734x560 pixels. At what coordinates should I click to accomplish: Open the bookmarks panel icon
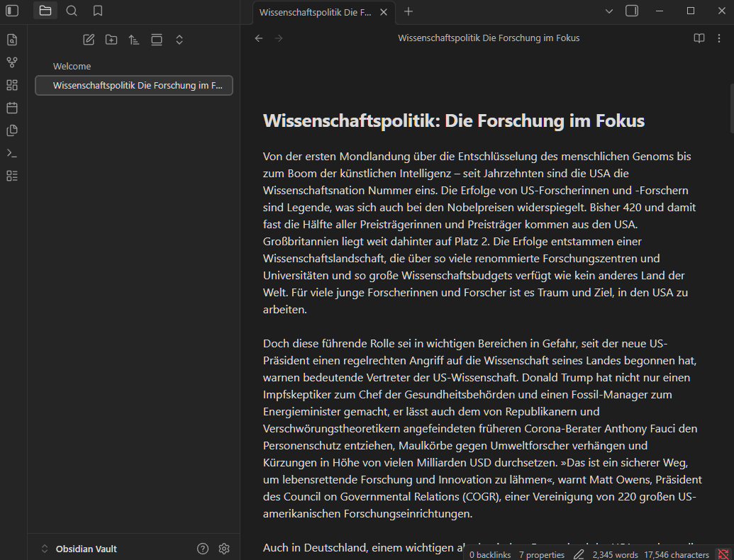click(x=98, y=11)
